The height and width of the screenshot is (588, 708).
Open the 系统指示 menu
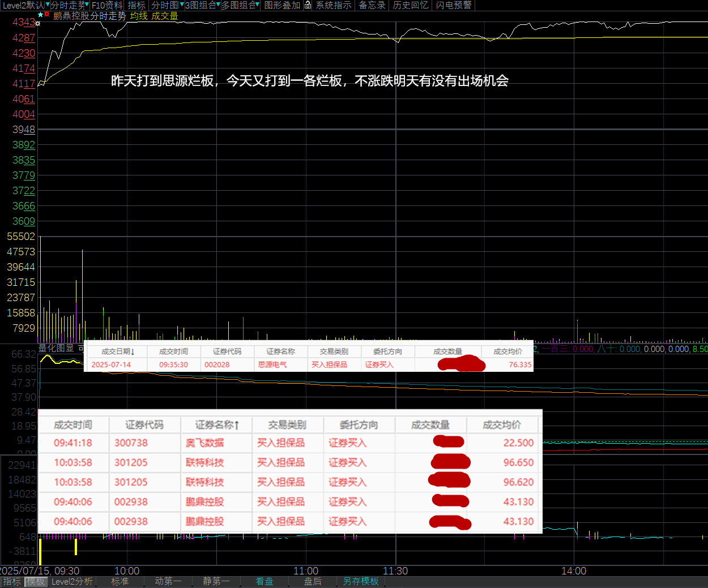pos(334,5)
